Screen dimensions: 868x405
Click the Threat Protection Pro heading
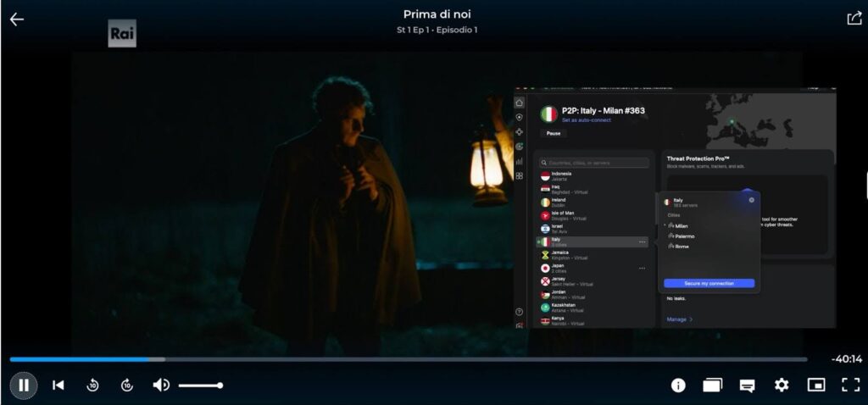click(698, 158)
